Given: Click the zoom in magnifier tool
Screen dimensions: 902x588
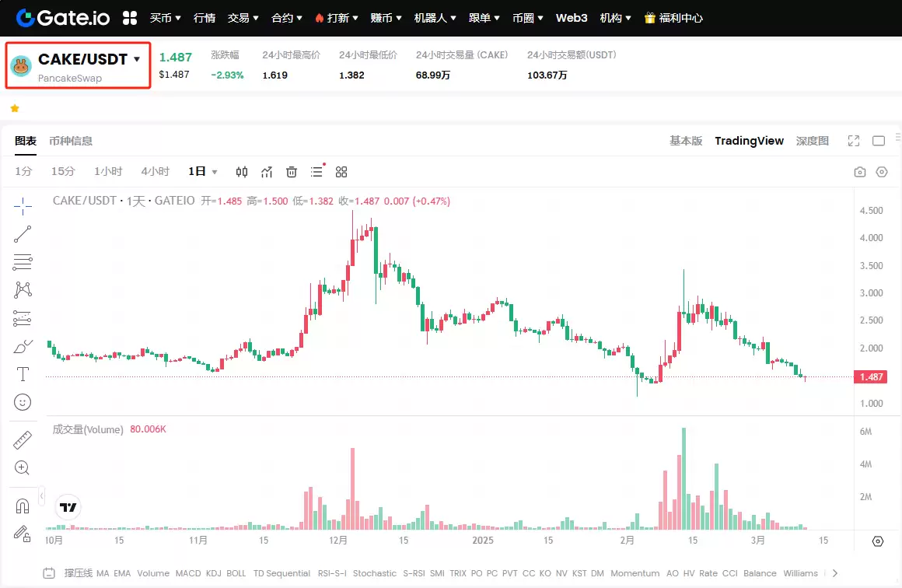Looking at the screenshot, I should pyautogui.click(x=23, y=467).
